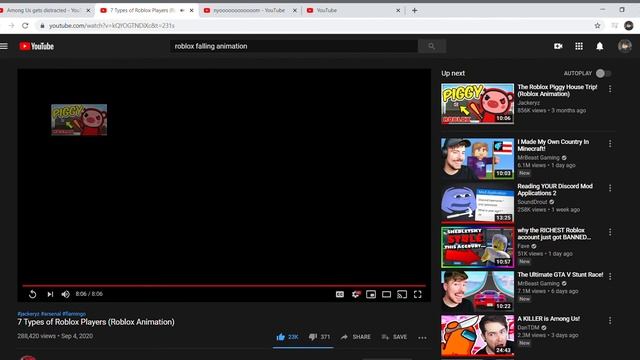Open the notifications bell
This screenshot has width=640, height=360.
600,46
